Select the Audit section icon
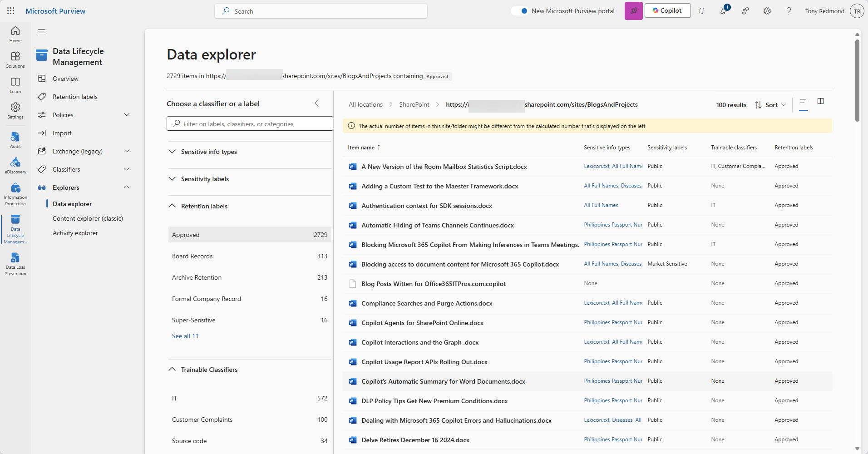 (x=15, y=138)
